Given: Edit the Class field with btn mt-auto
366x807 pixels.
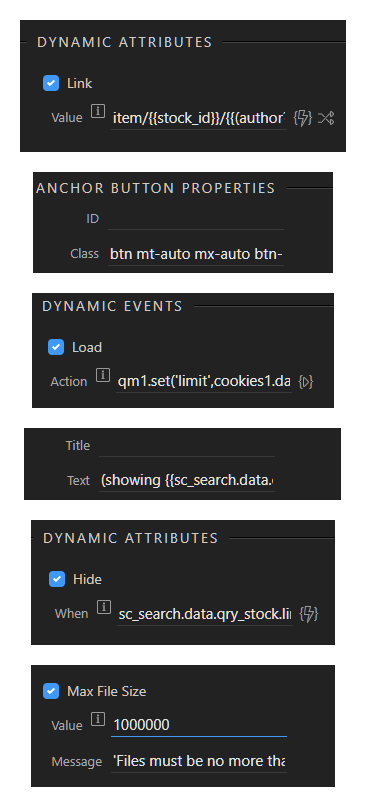Looking at the screenshot, I should coord(196,254).
